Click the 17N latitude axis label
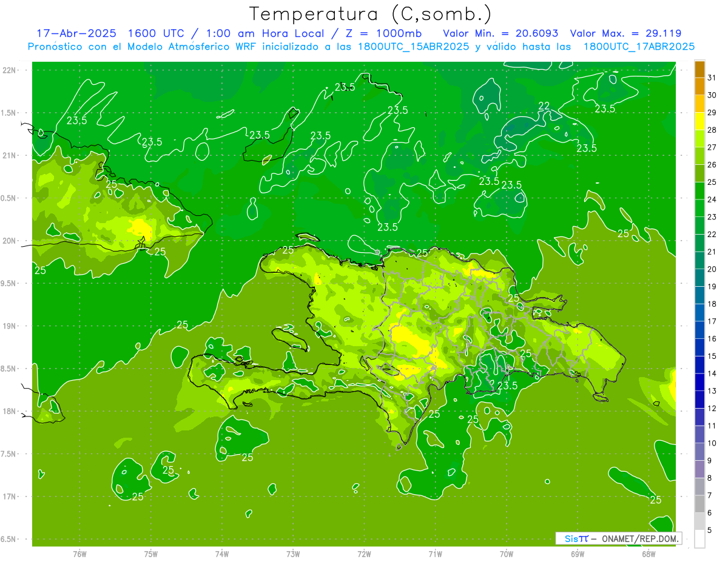Viewport: 728px width, 562px height. pos(9,497)
